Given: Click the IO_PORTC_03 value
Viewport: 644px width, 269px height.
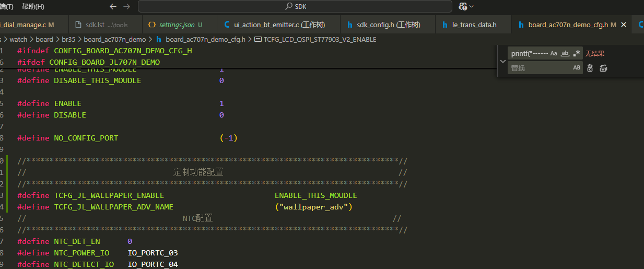Looking at the screenshot, I should 153,253.
